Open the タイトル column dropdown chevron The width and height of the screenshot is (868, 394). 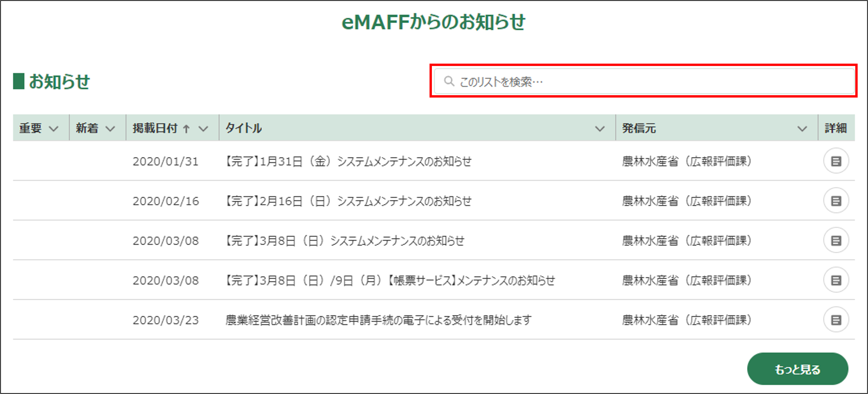coord(600,128)
